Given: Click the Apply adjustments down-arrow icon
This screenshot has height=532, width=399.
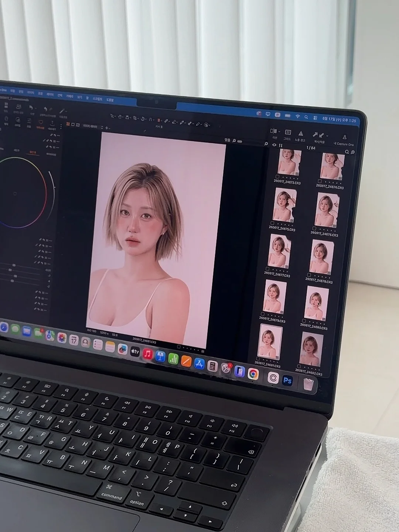Looking at the screenshot, I should click(x=321, y=135).
